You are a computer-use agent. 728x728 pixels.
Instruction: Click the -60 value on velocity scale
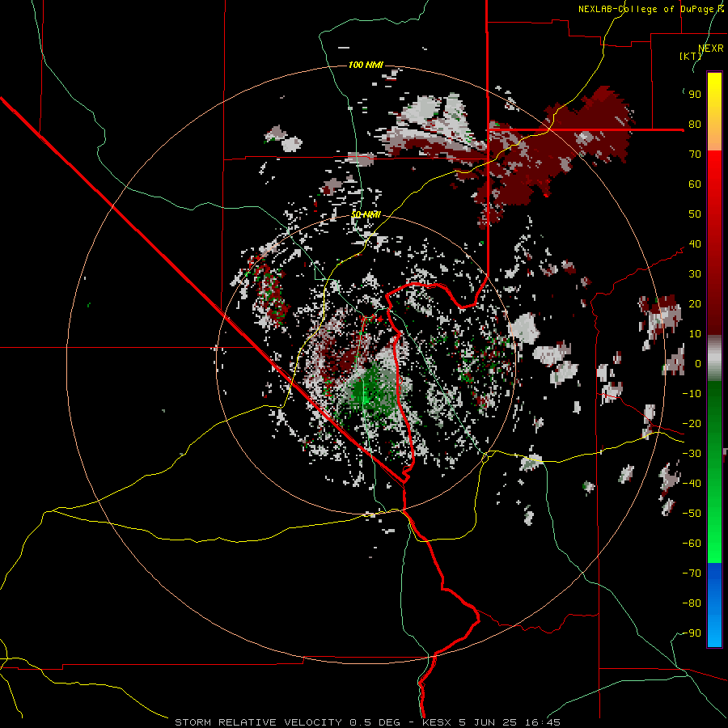[692, 544]
